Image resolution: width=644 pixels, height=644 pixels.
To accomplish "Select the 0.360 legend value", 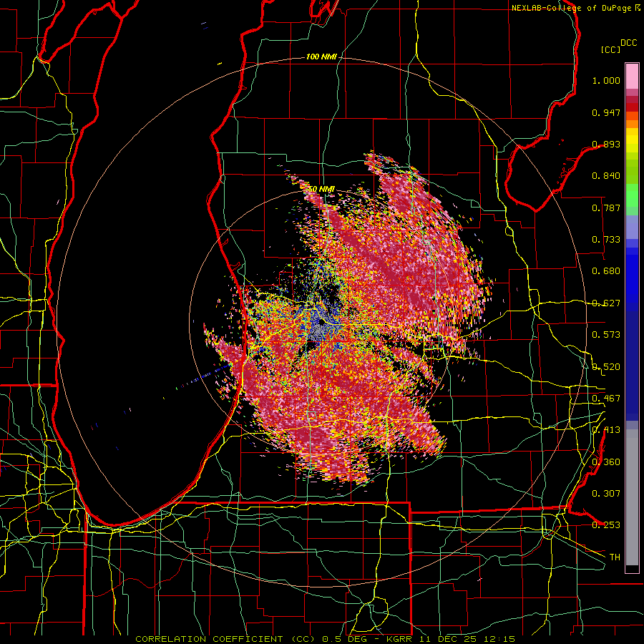I will pyautogui.click(x=606, y=462).
